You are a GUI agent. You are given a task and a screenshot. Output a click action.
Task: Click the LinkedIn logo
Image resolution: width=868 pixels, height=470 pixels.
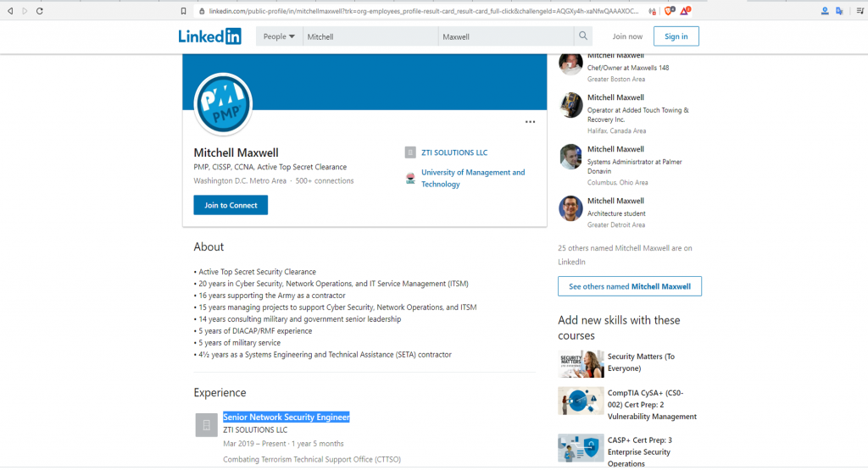coord(209,36)
